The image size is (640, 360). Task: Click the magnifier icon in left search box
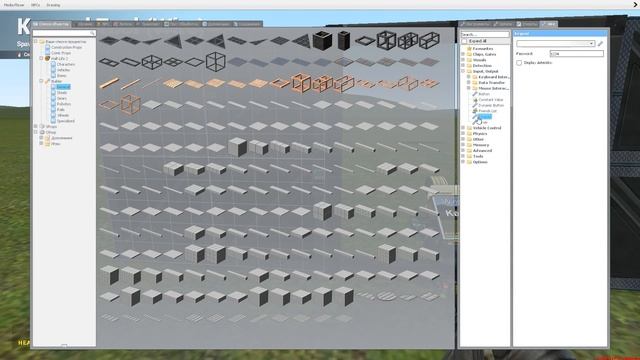click(x=92, y=33)
